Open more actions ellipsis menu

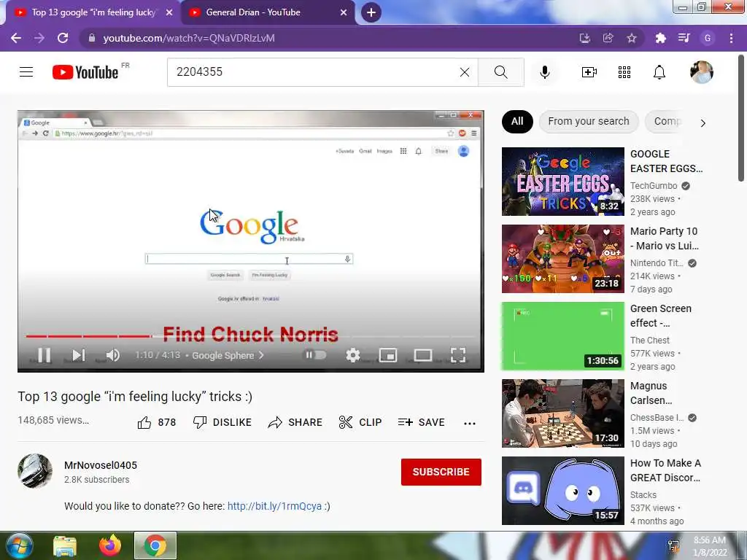pyautogui.click(x=470, y=424)
